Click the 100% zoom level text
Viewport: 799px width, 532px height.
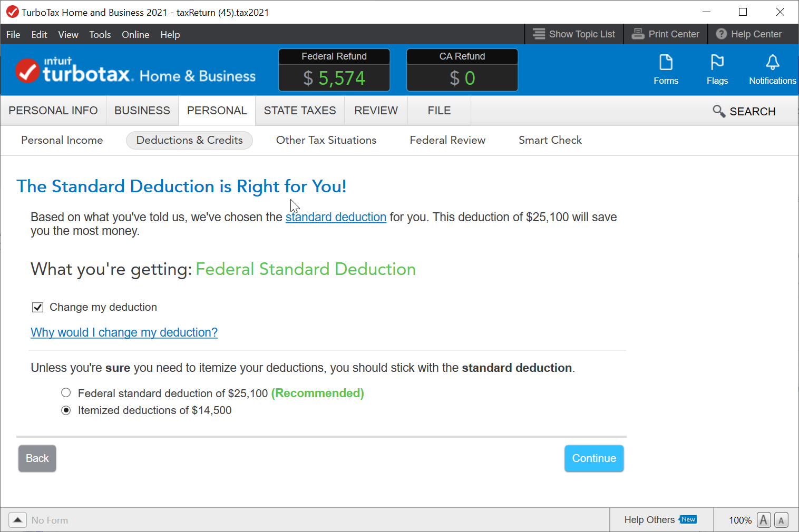pos(740,520)
